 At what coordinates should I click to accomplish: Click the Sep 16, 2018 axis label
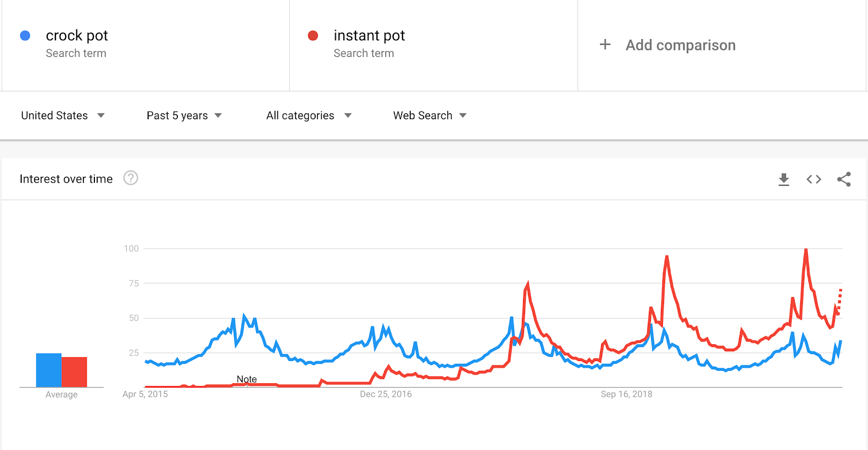[x=627, y=394]
